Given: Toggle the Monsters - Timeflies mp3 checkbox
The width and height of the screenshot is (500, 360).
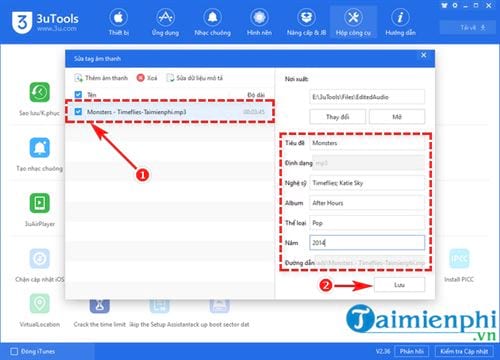Looking at the screenshot, I should (78, 112).
